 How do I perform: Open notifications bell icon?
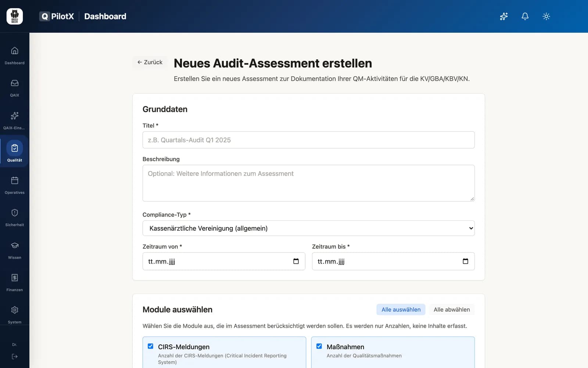tap(525, 16)
